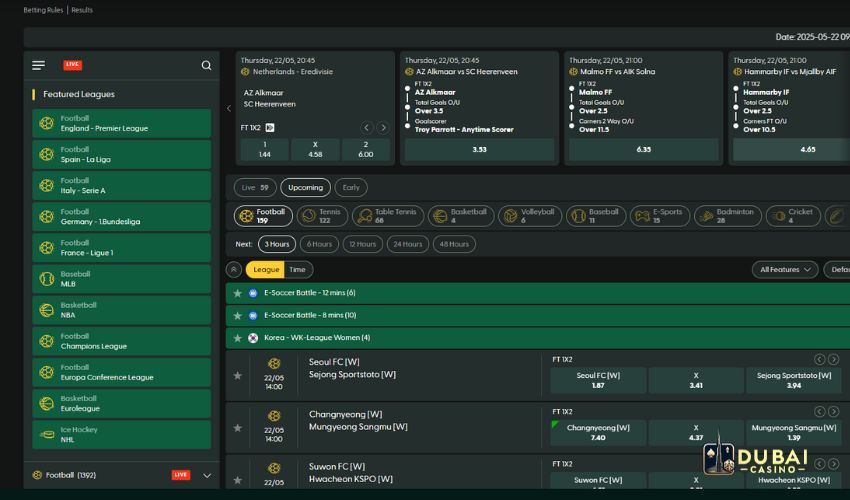Collapse Korea - WK-League Women (4) row

point(538,338)
